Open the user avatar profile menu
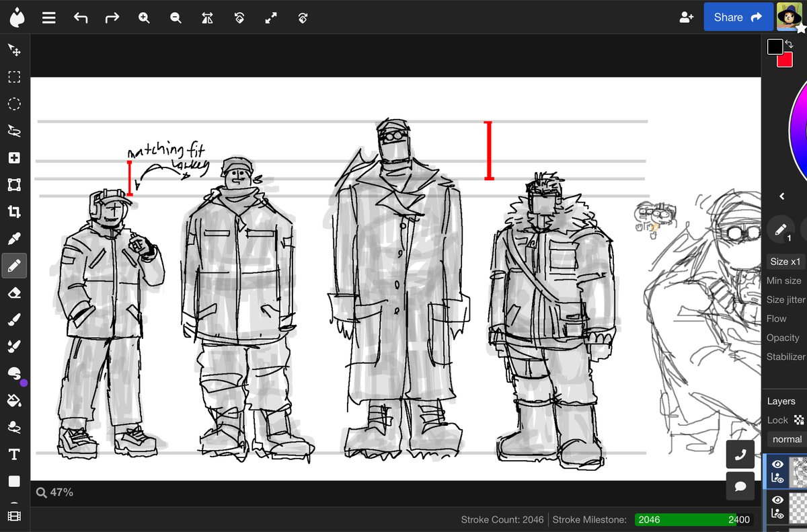Viewport: 807px width, 532px height. click(790, 16)
